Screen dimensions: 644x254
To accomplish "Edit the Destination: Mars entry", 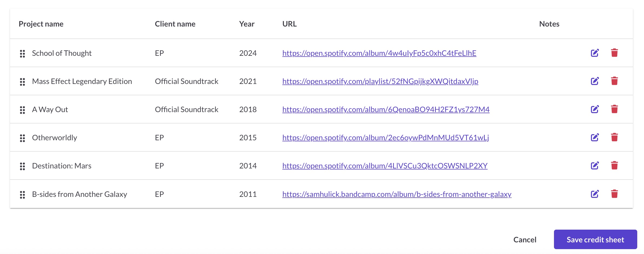I will click(x=595, y=165).
